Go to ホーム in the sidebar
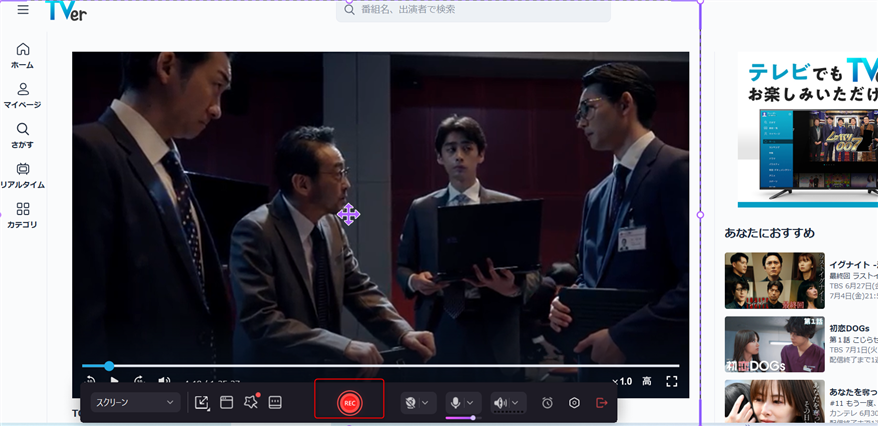The image size is (878, 426). [x=22, y=56]
